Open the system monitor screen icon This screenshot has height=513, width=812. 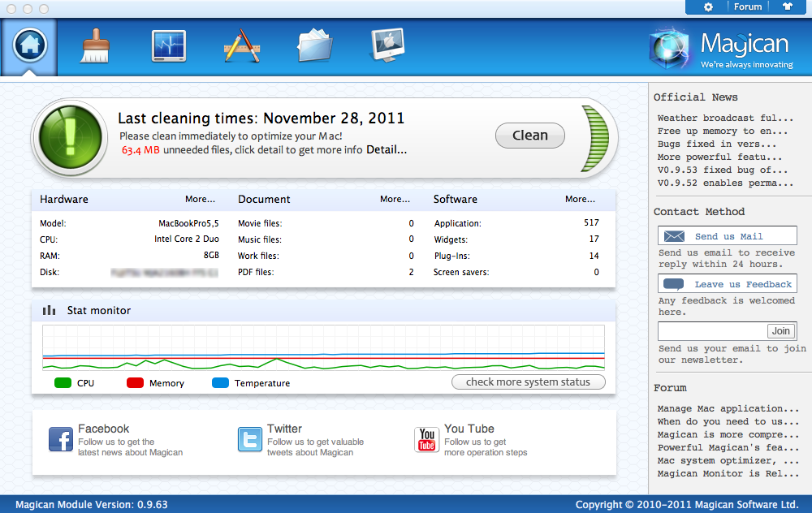point(168,46)
